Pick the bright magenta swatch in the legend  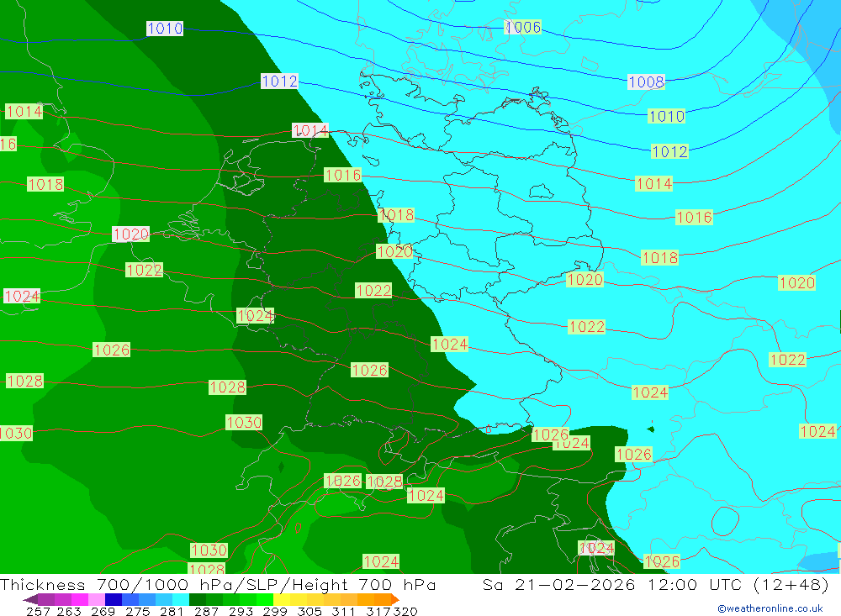click(80, 599)
